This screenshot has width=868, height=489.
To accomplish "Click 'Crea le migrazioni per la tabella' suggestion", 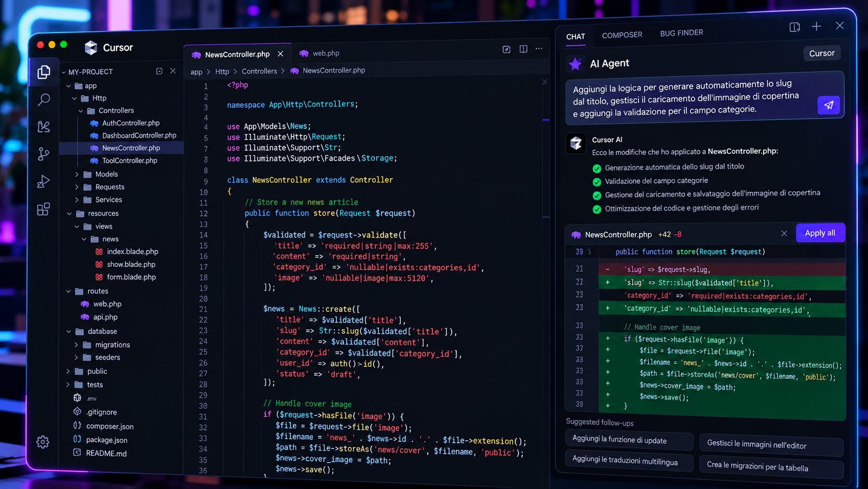I will 771,467.
